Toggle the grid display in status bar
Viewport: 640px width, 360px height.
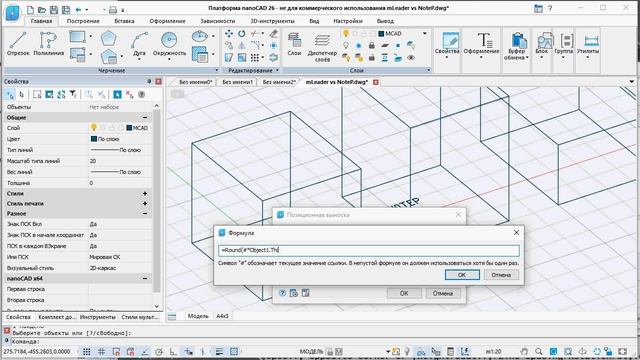[x=87, y=351]
